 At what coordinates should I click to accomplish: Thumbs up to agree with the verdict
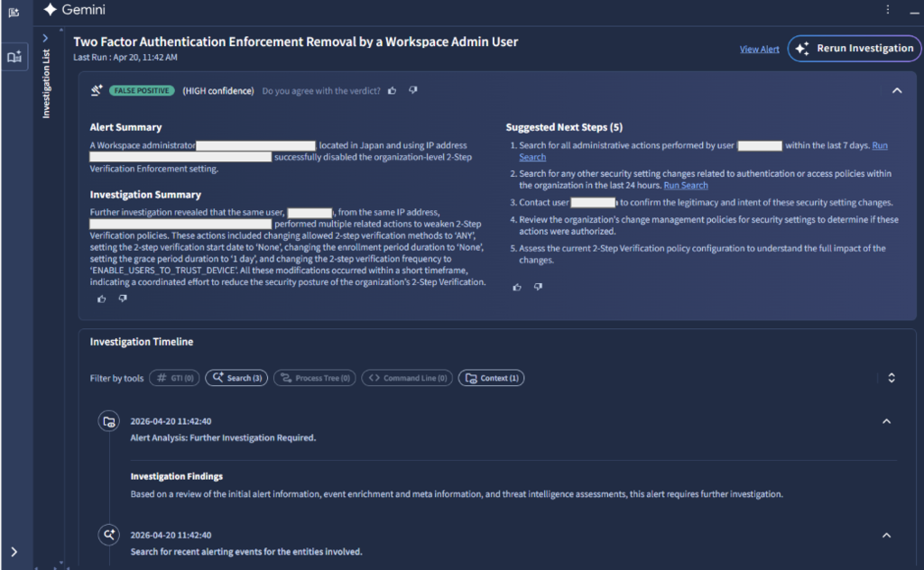point(392,90)
